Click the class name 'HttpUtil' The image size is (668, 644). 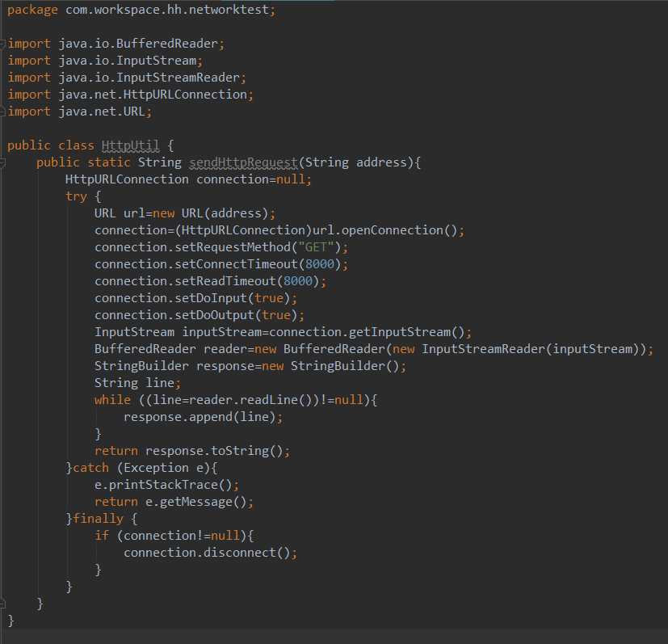(130, 145)
